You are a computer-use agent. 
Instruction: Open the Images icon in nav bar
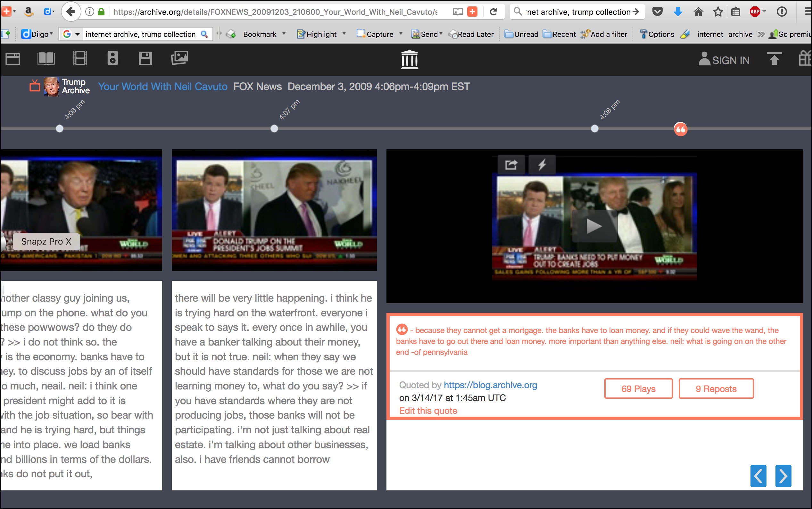(x=179, y=58)
